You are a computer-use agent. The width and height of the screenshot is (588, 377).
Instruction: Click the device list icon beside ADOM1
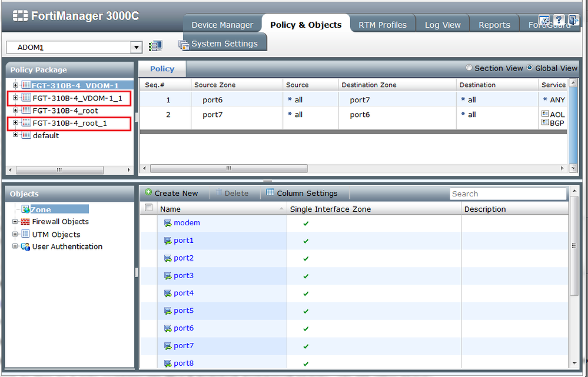[x=155, y=46]
